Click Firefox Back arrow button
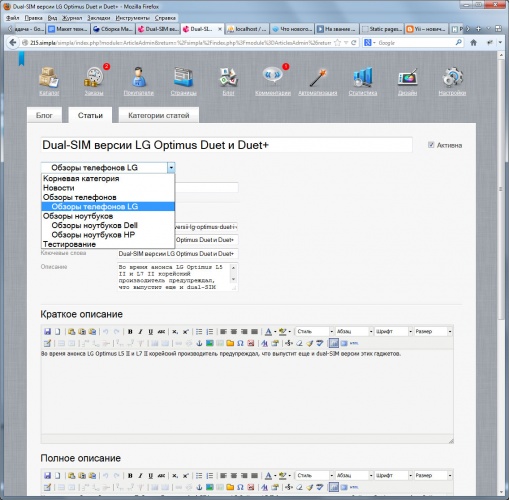Viewport: 509px width, 500px height. [13, 42]
